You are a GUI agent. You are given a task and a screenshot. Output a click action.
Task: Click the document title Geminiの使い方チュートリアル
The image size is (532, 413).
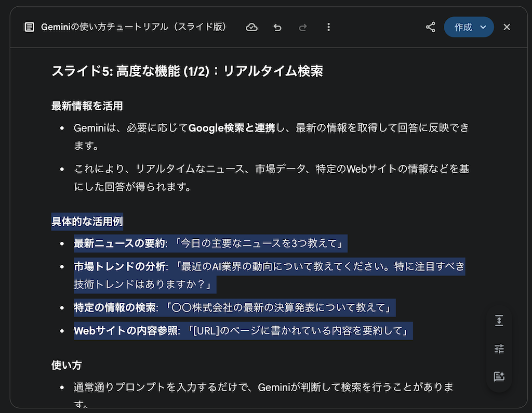(x=134, y=27)
